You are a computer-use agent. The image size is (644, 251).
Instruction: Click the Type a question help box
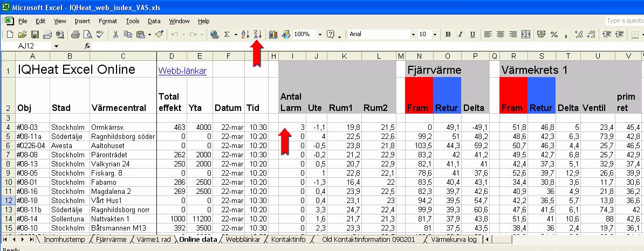[x=625, y=21]
